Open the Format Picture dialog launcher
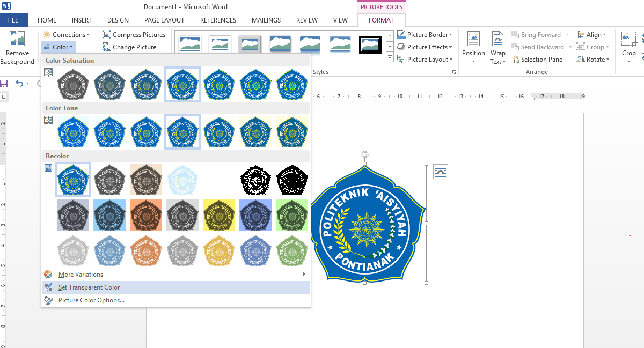Screen dimensions: 644x348 455,72
